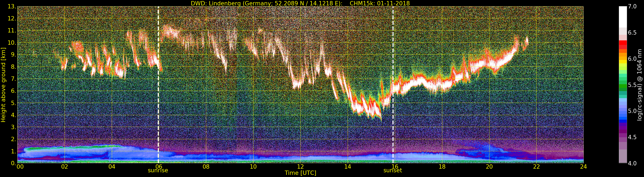644x177 pixels.
Task: Click the height tick label '11.'
Action: point(12,31)
